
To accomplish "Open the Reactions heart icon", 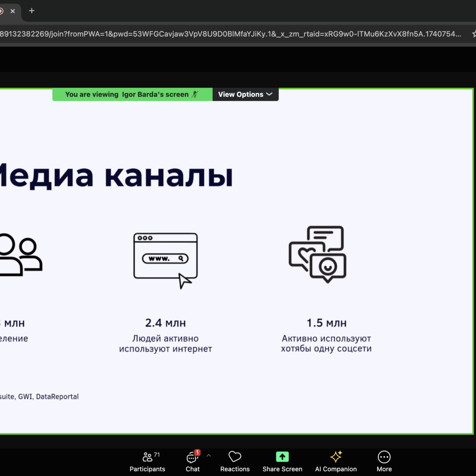I will point(235,457).
